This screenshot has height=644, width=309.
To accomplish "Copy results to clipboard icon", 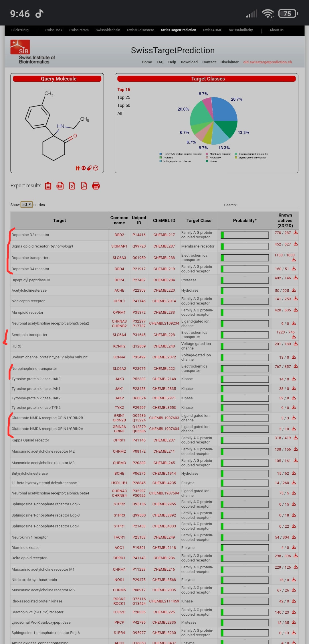I will tap(48, 186).
